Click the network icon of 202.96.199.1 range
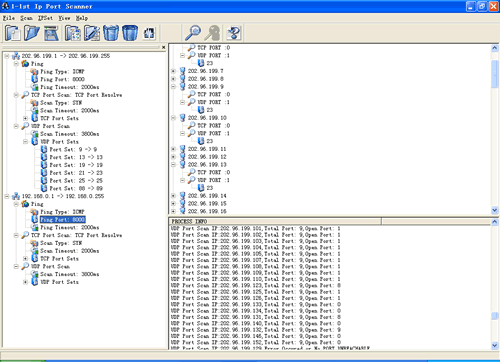This screenshot has height=362, width=500. coord(16,56)
